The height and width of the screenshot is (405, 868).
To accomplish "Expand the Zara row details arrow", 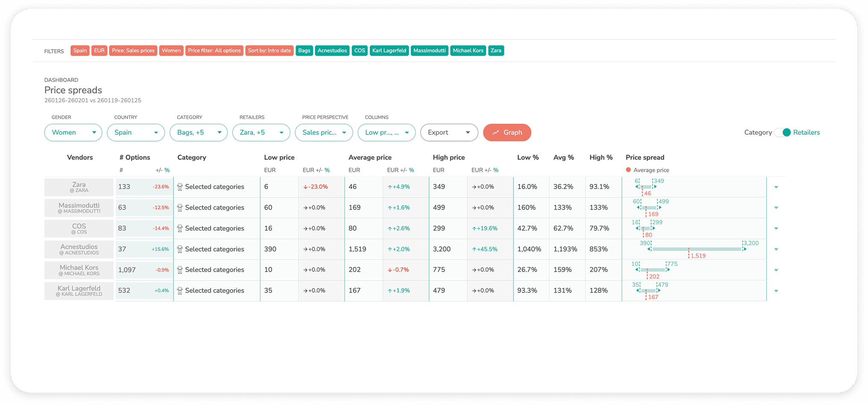I will tap(776, 187).
